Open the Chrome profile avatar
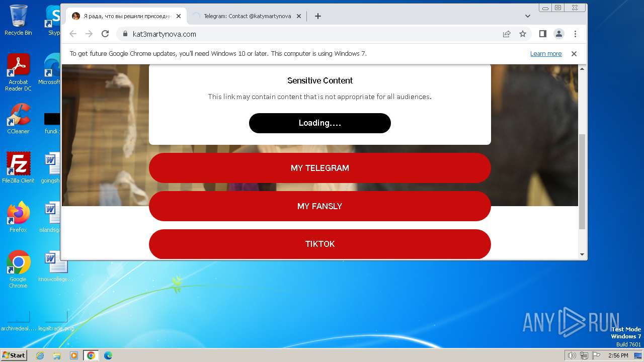The image size is (644, 362). point(559,34)
